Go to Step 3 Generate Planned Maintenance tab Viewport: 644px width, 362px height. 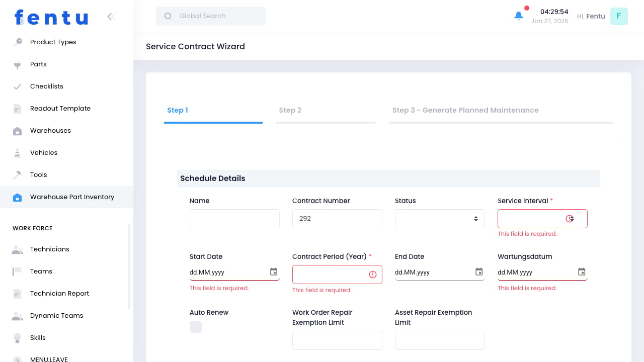pos(501,111)
